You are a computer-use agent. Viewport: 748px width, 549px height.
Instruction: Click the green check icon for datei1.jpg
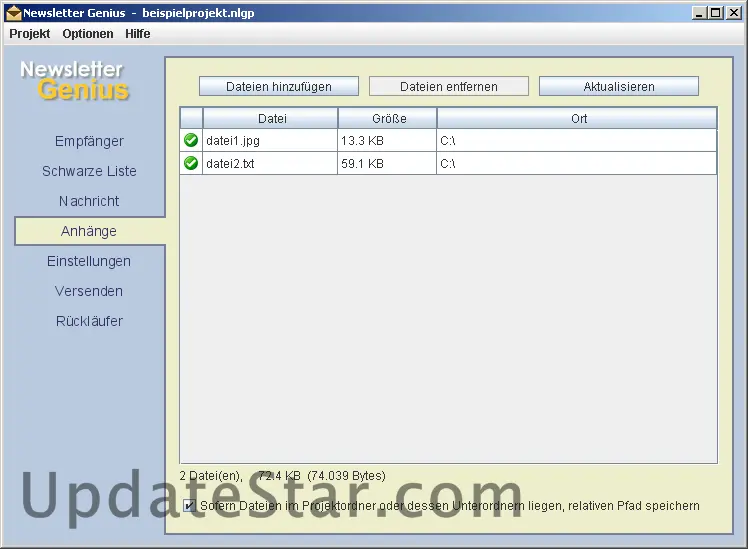(x=191, y=140)
